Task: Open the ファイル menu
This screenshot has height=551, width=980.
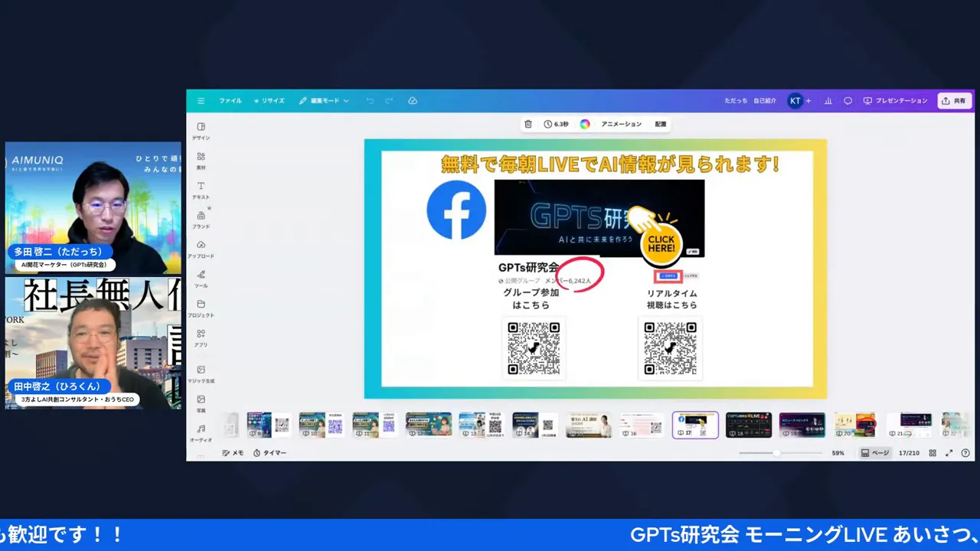Action: [230, 100]
